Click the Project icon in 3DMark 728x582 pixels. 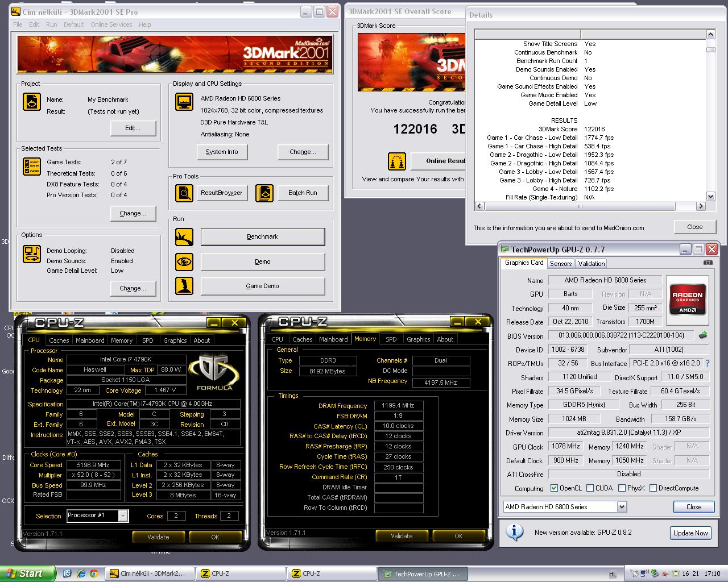(x=32, y=102)
